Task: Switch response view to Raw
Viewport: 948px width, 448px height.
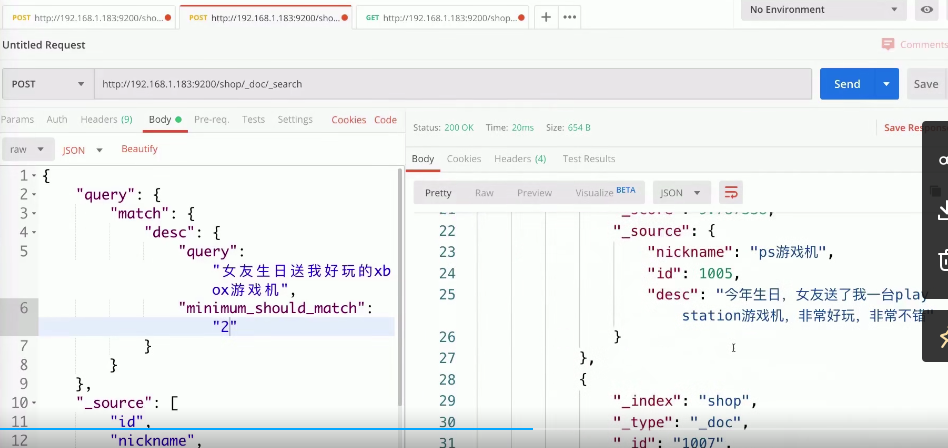Action: [484, 193]
